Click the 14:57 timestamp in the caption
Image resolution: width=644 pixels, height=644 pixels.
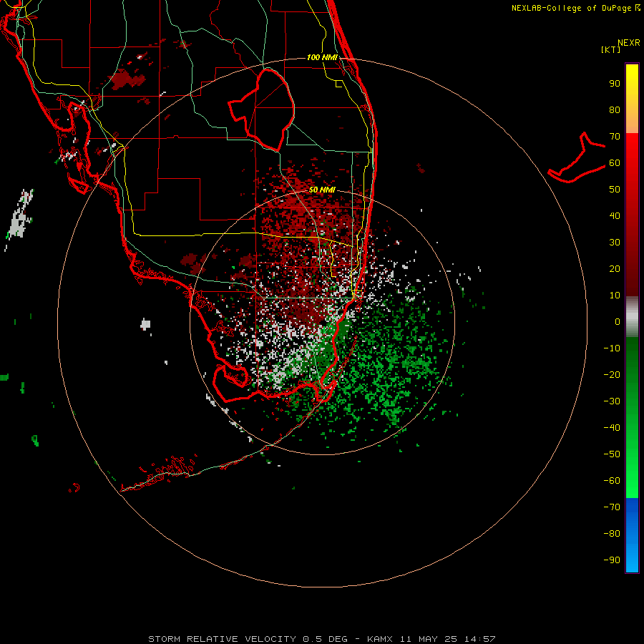(480, 639)
